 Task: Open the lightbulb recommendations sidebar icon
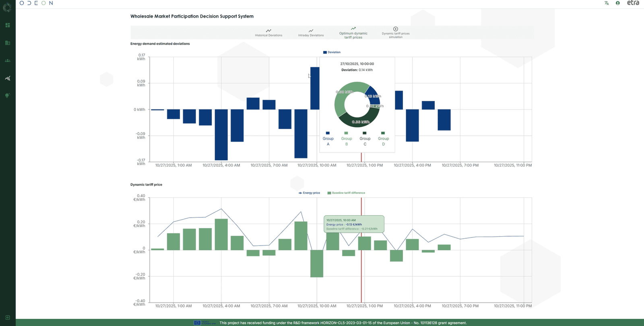(7, 96)
